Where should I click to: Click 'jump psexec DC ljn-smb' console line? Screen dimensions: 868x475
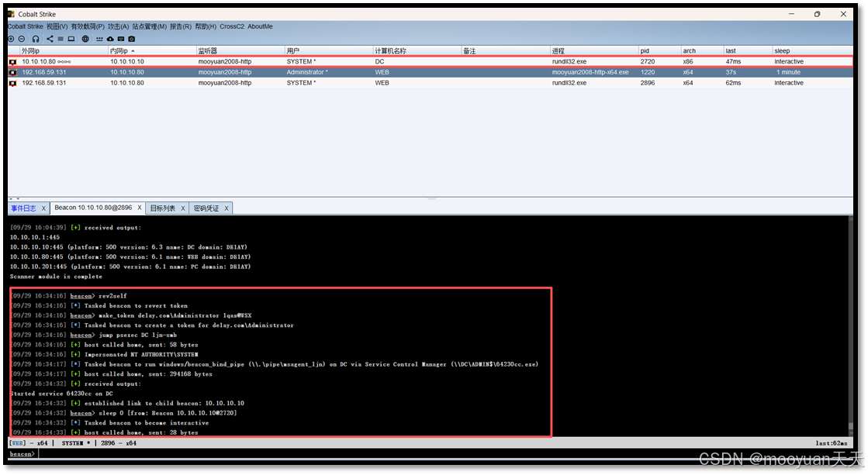click(137, 335)
